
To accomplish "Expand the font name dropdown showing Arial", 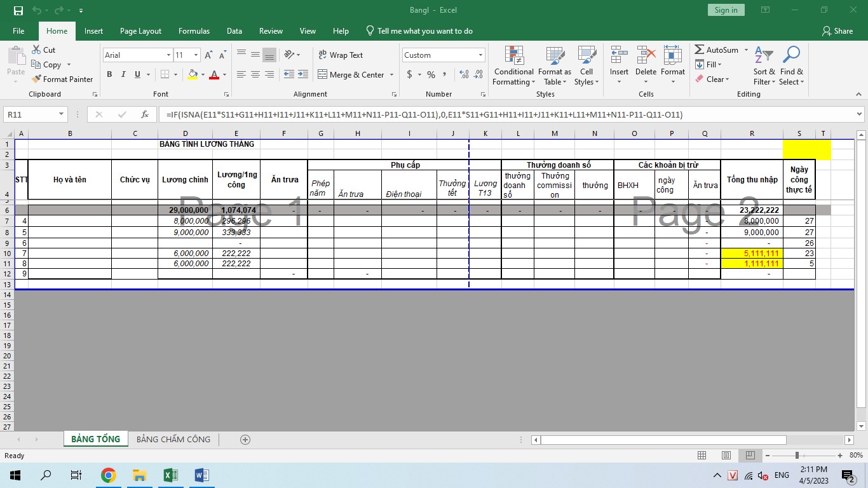I will pos(168,55).
